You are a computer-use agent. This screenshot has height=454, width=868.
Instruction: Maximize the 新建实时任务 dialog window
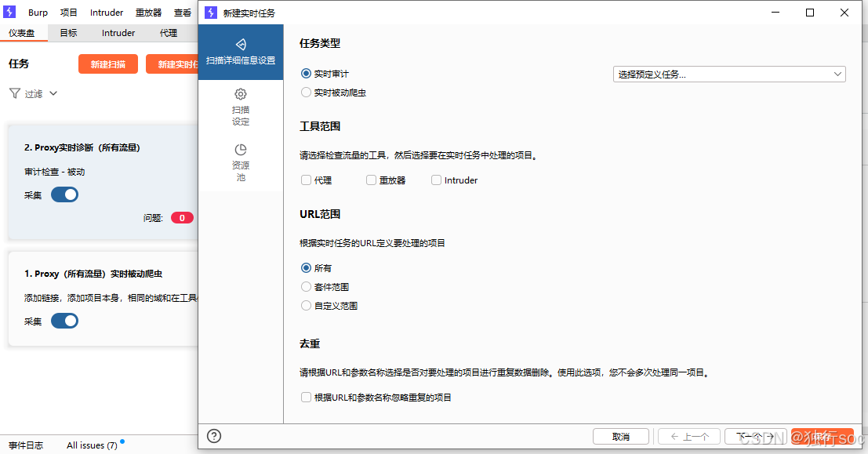coord(810,13)
